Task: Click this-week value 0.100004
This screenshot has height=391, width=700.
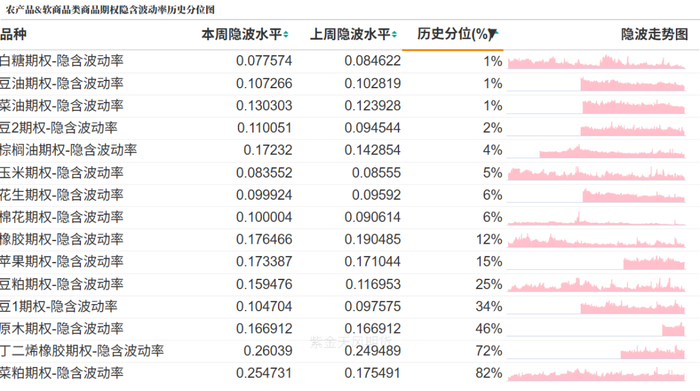Action: 264,217
